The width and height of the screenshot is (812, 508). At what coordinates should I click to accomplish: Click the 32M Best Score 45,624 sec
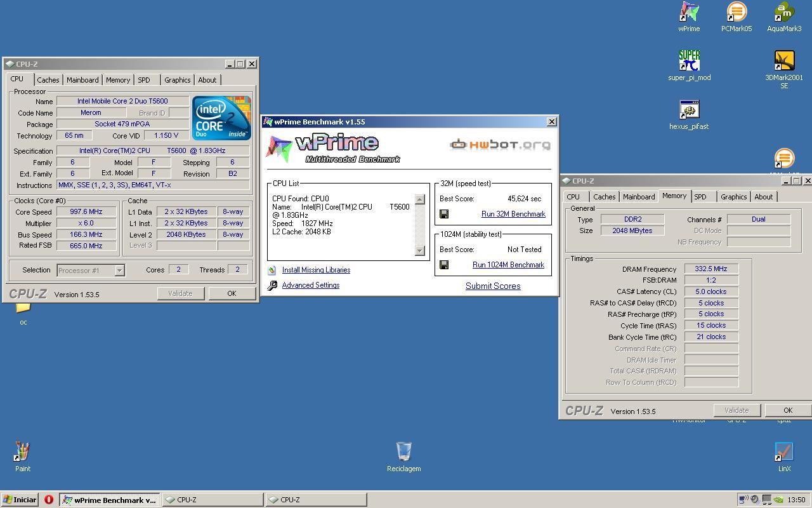click(525, 199)
